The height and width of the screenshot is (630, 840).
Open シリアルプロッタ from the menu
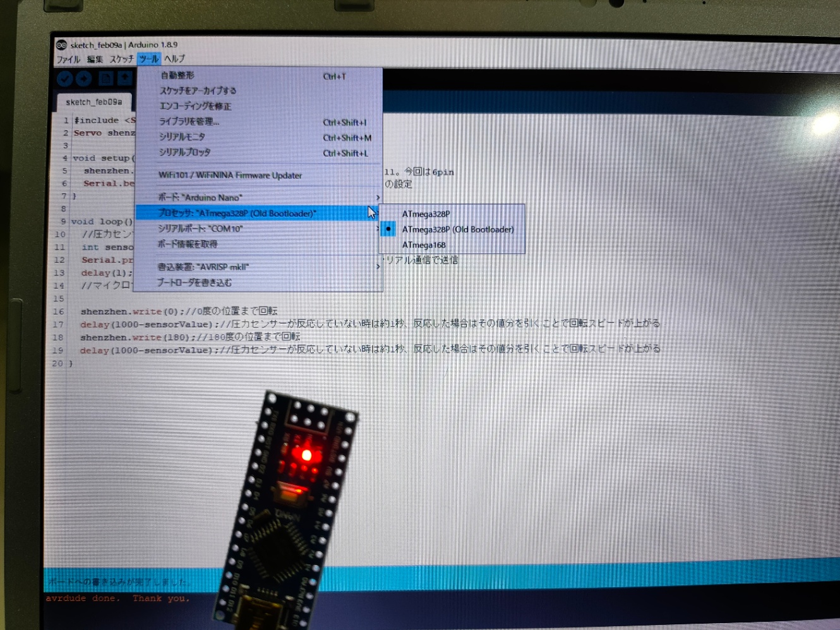[259, 152]
